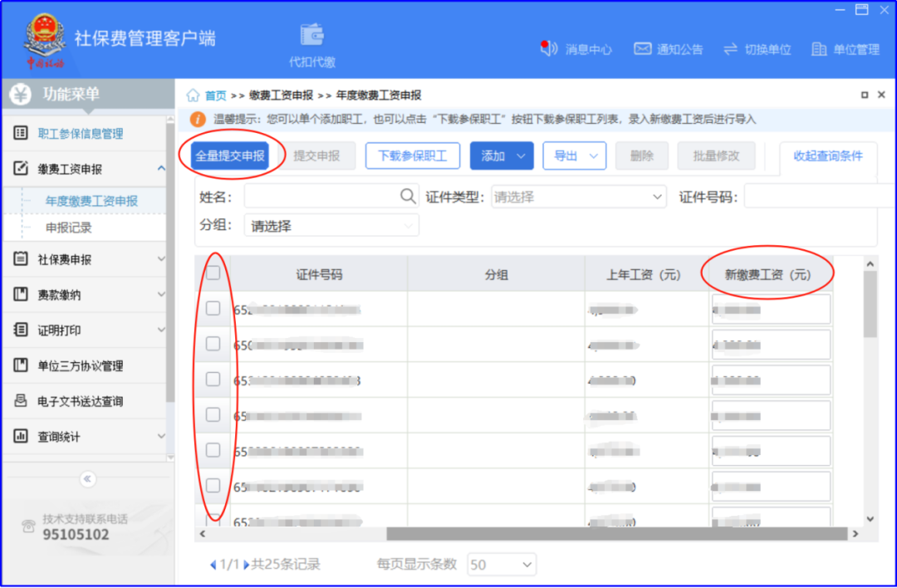Image resolution: width=897 pixels, height=588 pixels.
Task: Click the orange info tip icon
Action: tap(198, 119)
